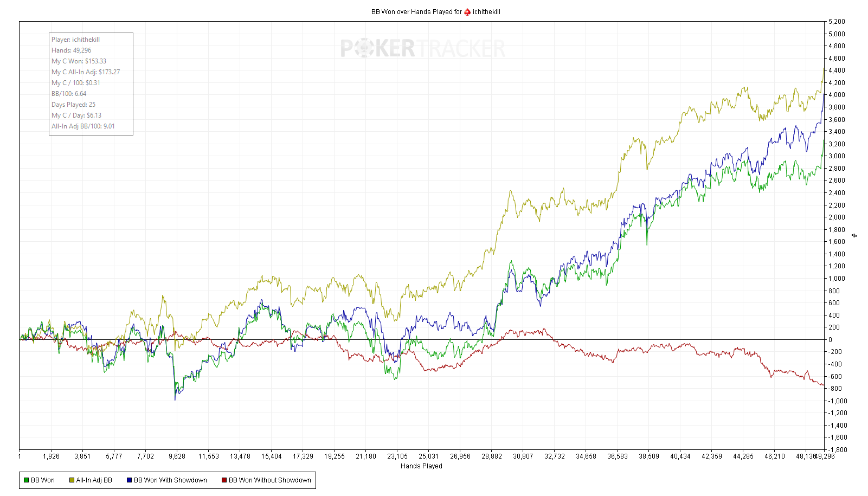Click the x-axis tick label '9,628'
Viewport: 868px width, 496px height.
coord(177,456)
